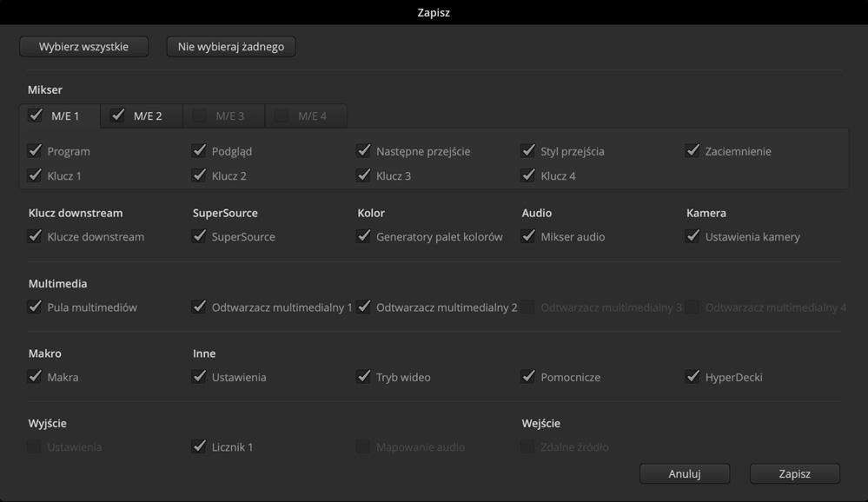Screen dimensions: 868x502
Task: Disable the Zaciemnienie checkbox
Action: click(x=692, y=151)
